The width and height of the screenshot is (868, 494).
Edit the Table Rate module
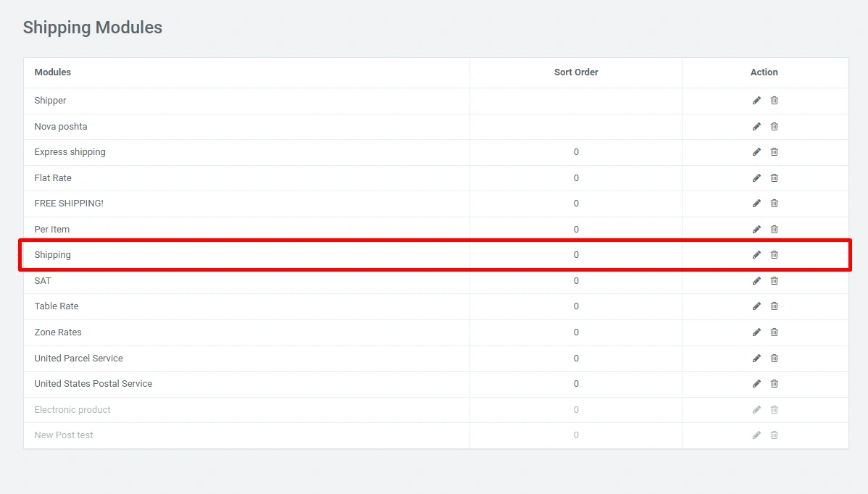pyautogui.click(x=756, y=306)
